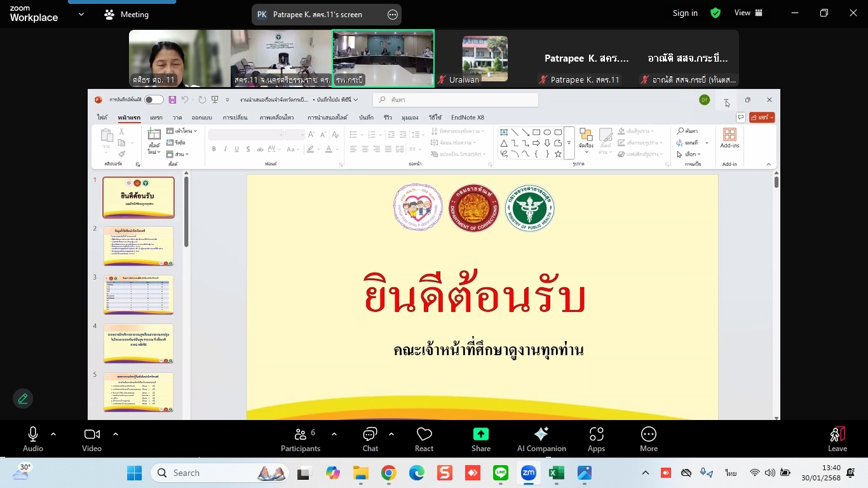Open Section dropdown (ส่วน)

pos(178,154)
